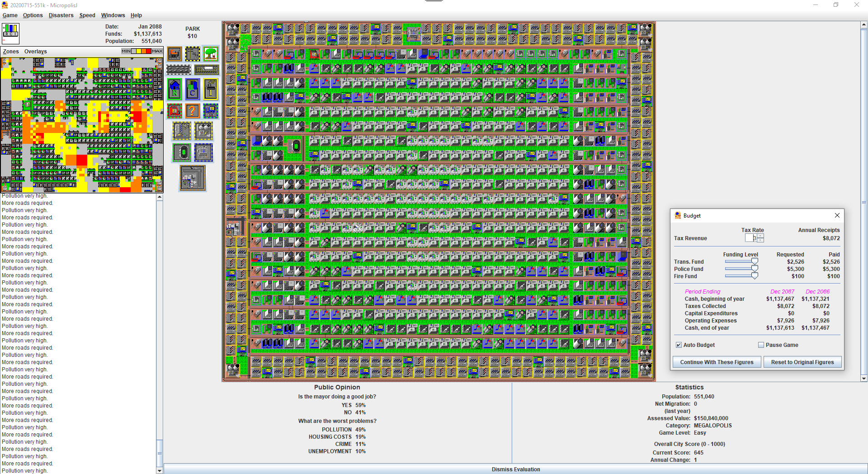
Task: Open the Help menu
Action: [136, 15]
